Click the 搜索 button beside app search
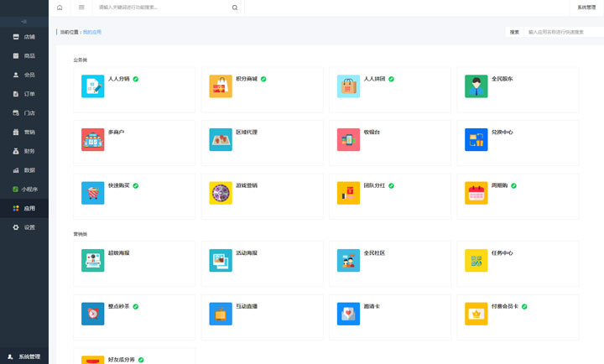The height and width of the screenshot is (364, 604). (514, 32)
